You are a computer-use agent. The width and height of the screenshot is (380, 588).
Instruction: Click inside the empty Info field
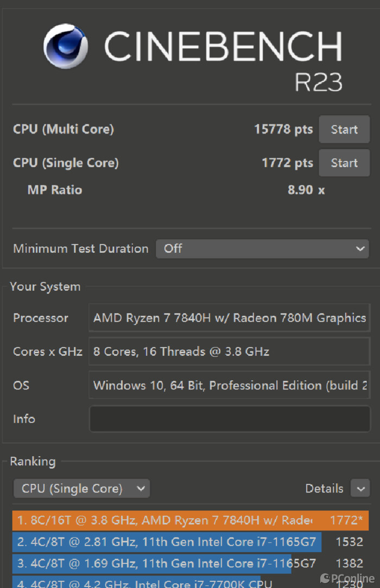pyautogui.click(x=230, y=419)
